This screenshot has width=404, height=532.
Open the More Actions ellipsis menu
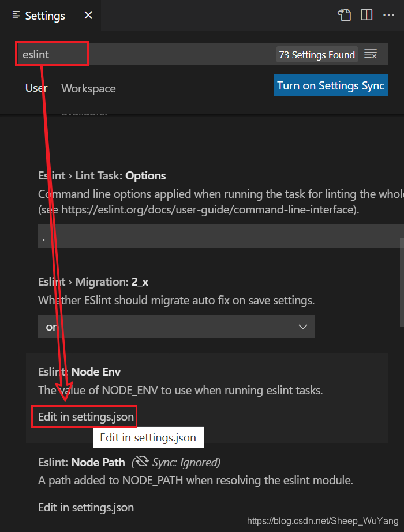tap(389, 15)
